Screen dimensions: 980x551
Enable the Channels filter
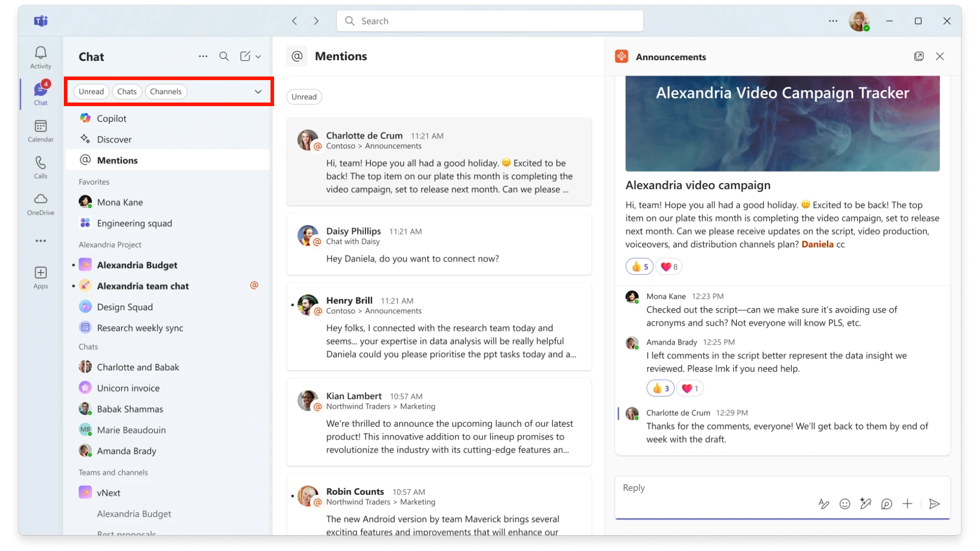pyautogui.click(x=166, y=91)
